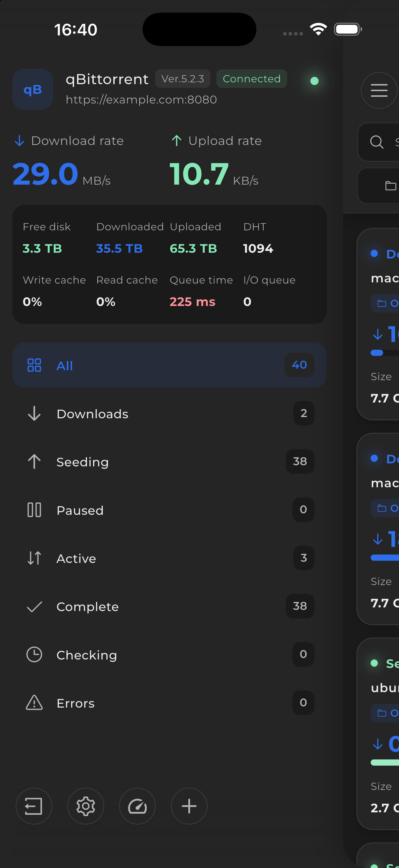399x868 pixels.
Task: Tap the qB app logo icon
Action: point(33,89)
